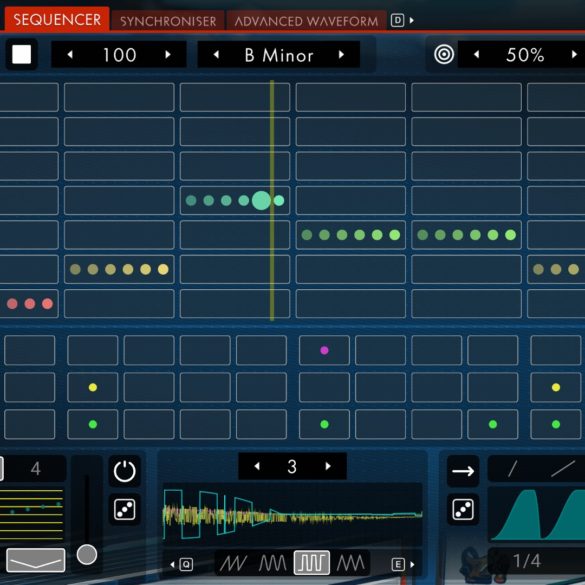Select the triangle waveform icon on the right

tap(351, 563)
